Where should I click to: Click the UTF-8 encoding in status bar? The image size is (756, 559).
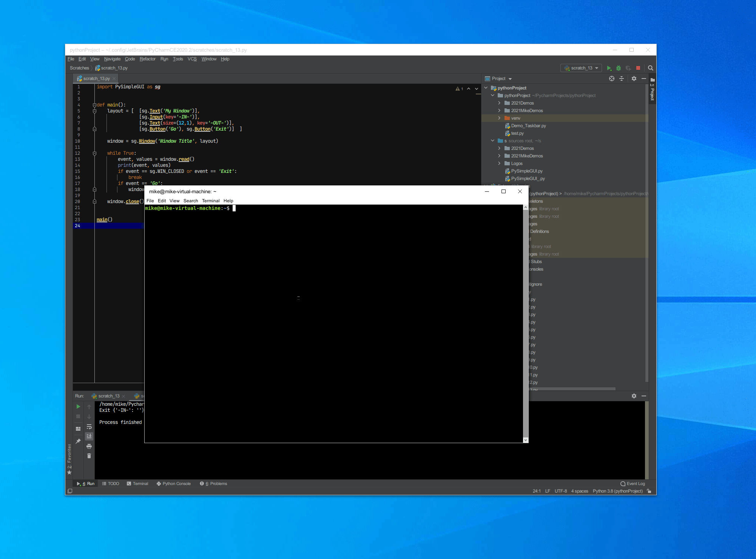coord(561,491)
